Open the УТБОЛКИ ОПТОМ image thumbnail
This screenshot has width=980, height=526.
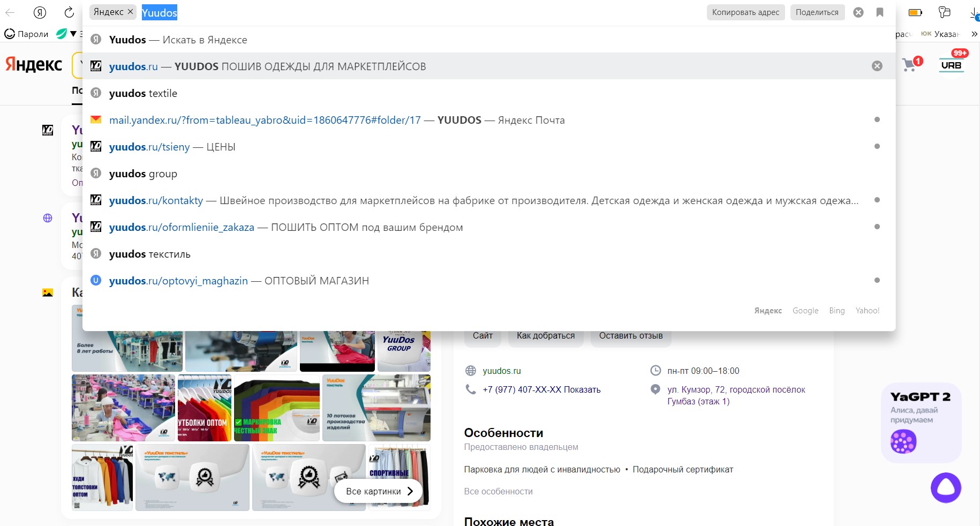[x=205, y=408]
